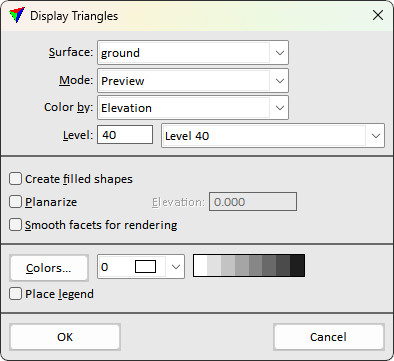The image size is (394, 361).
Task: Open the Surface dropdown showing ground
Action: coord(193,53)
